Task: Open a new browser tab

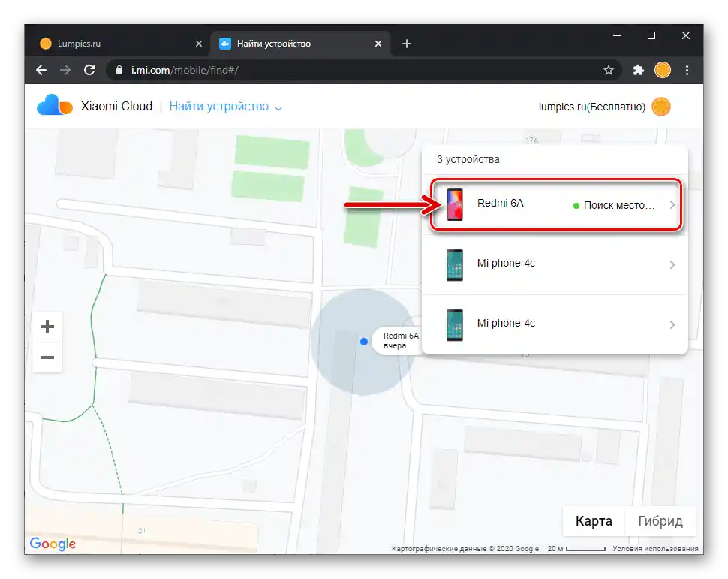Action: 407,44
